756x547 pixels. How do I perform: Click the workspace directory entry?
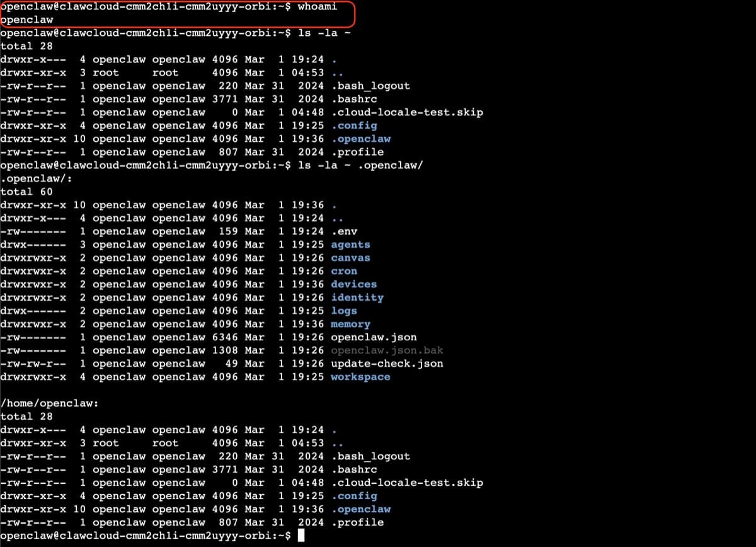click(x=360, y=377)
